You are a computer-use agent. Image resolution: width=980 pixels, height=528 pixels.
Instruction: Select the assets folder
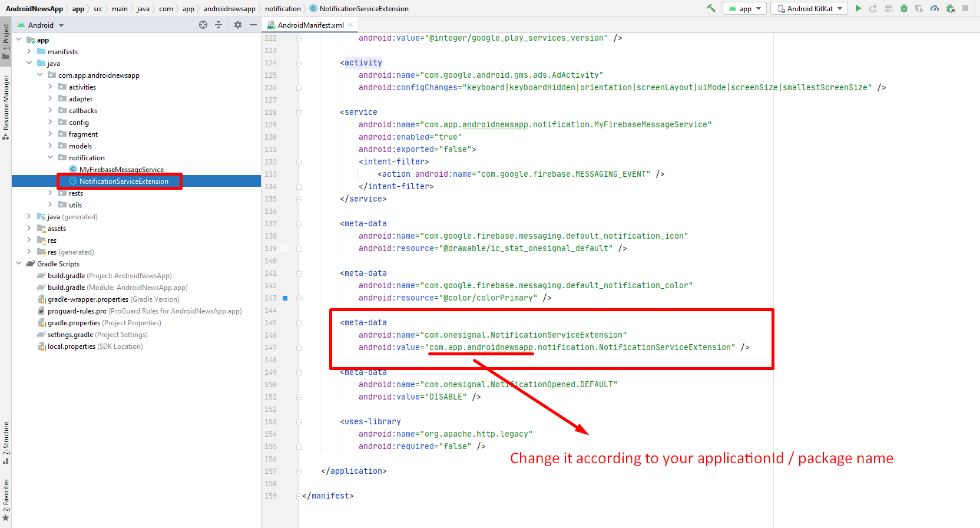[57, 229]
